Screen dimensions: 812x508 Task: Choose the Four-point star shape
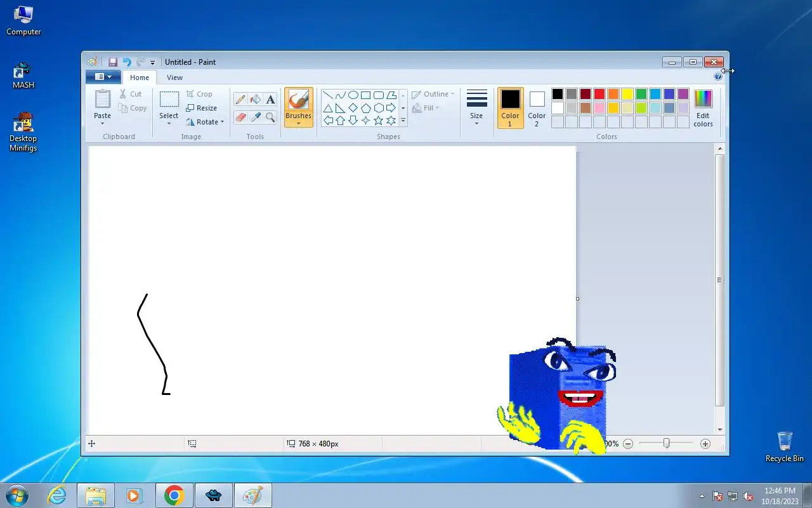click(366, 121)
